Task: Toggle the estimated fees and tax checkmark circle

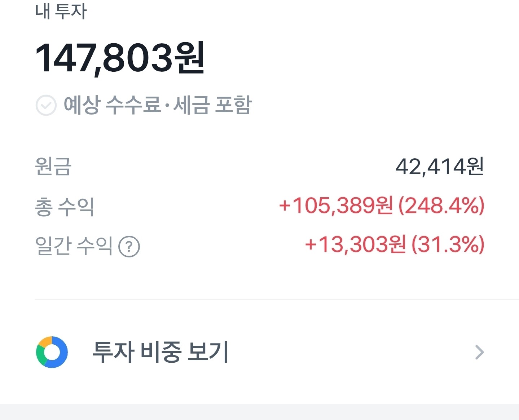Action: (x=46, y=105)
